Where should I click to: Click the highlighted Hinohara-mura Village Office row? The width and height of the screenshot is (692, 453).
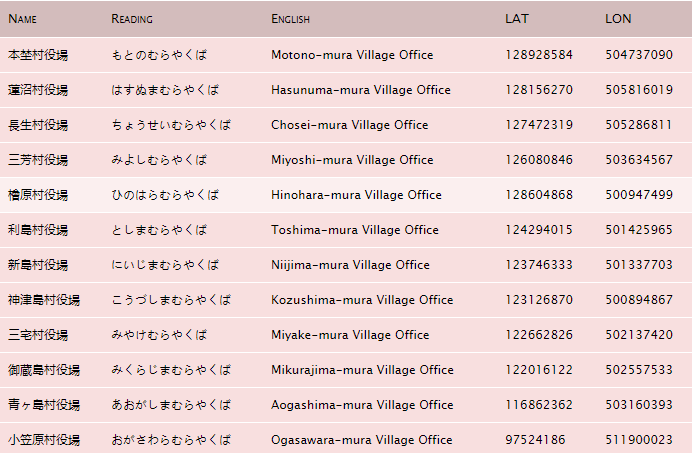[x=346, y=195]
